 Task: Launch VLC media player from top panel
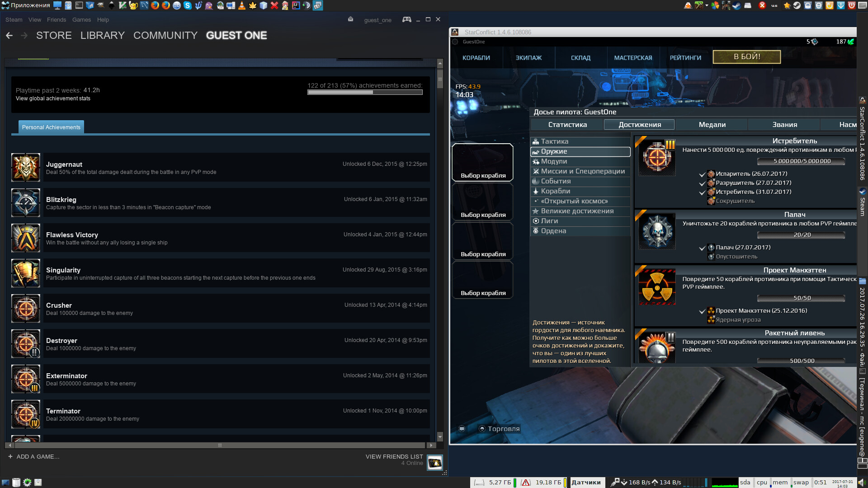[x=242, y=5]
